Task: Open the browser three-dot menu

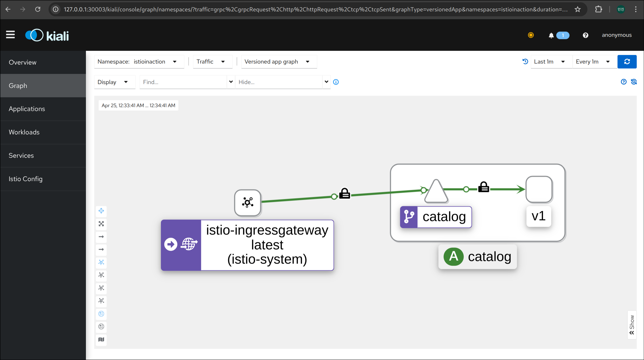Action: pyautogui.click(x=636, y=10)
